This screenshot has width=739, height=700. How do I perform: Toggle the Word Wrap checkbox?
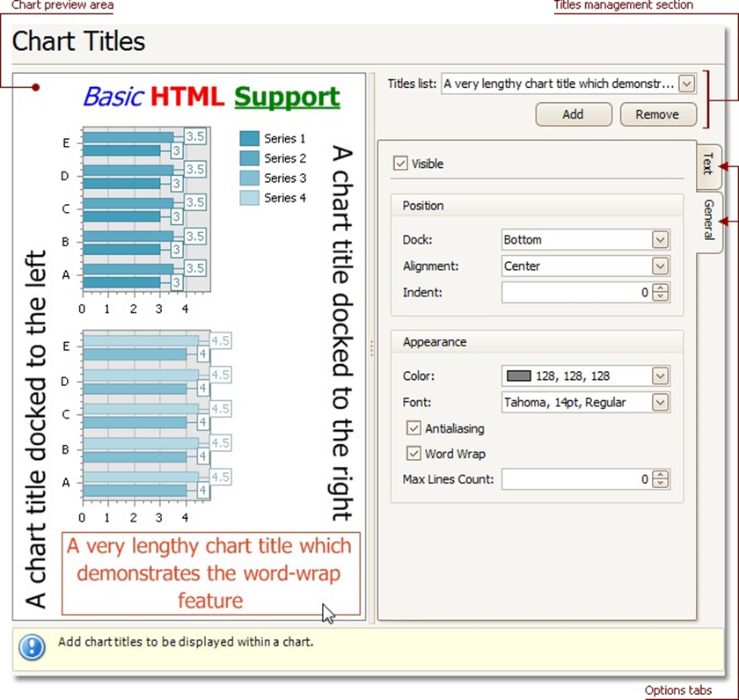(414, 454)
